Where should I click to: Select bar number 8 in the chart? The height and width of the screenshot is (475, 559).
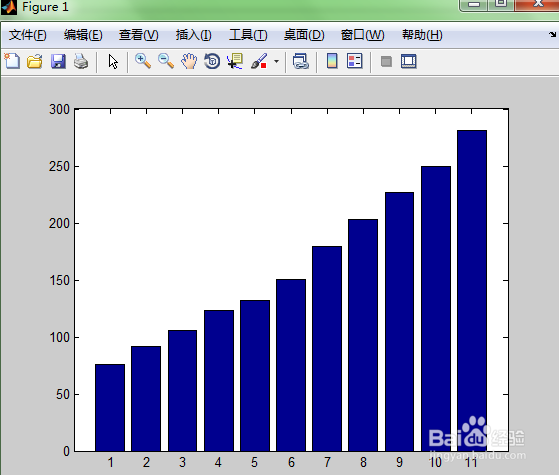[x=363, y=335]
